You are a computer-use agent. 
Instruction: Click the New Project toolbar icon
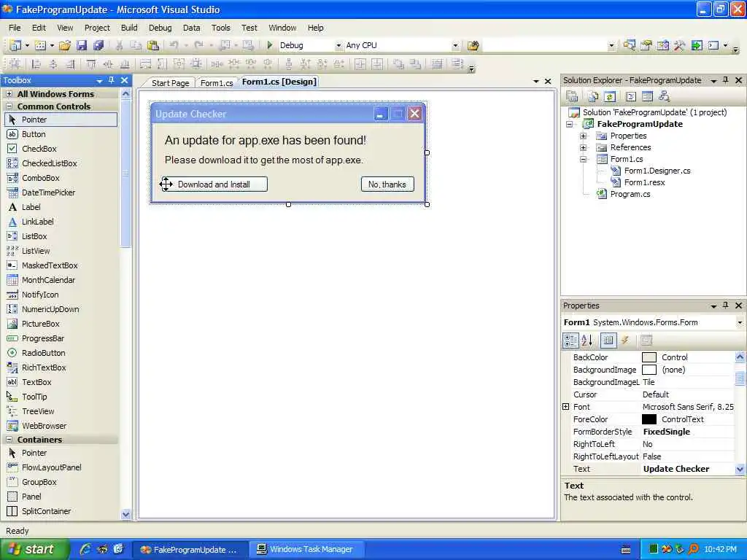coord(15,45)
